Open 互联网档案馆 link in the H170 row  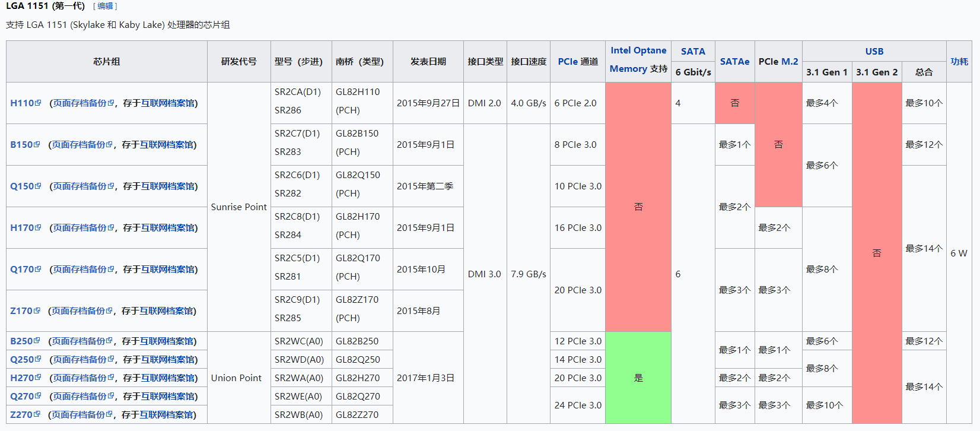click(168, 228)
